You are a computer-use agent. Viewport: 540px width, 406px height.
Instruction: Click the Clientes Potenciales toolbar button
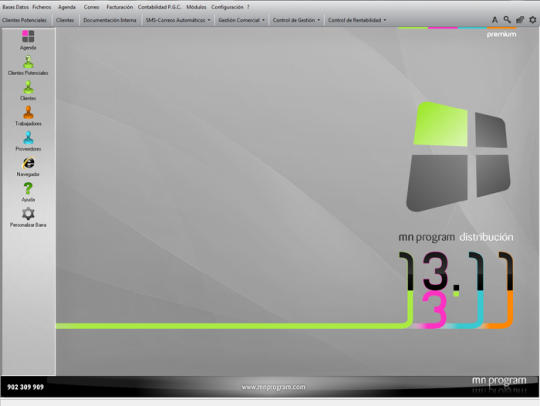pos(24,20)
